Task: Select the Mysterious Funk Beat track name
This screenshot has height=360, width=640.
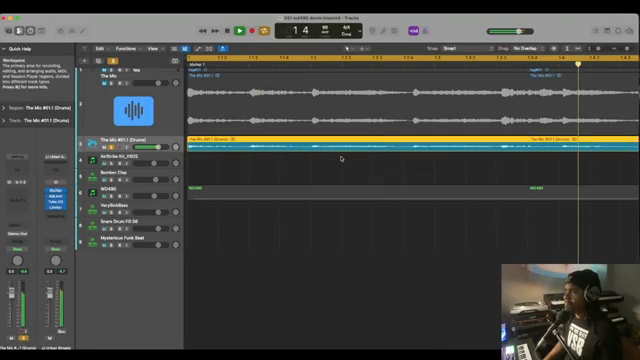Action: 122,238
